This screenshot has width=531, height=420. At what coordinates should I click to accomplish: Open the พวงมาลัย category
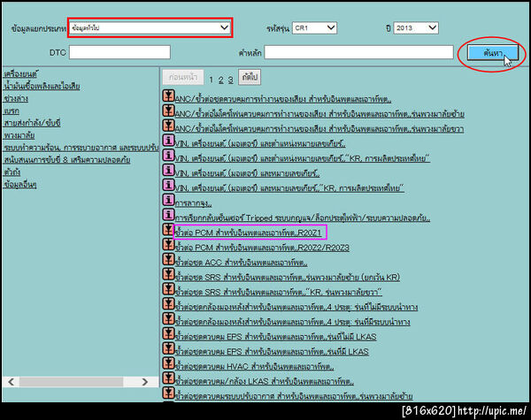19,135
